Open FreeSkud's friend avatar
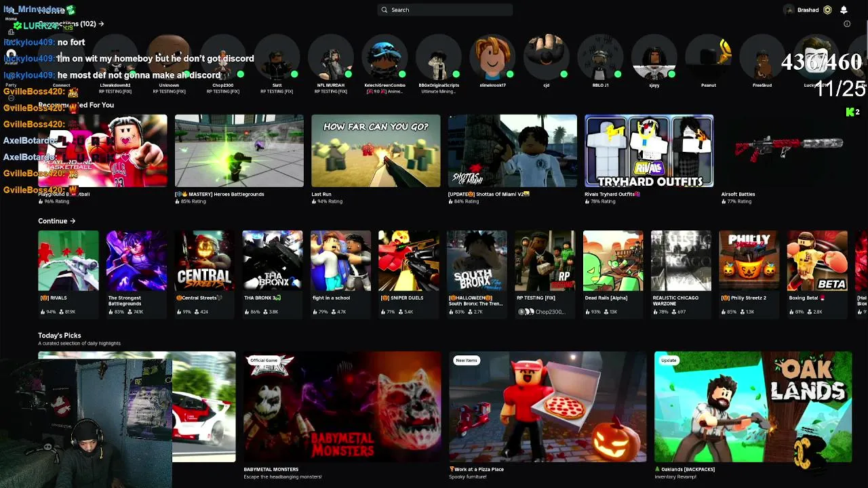The height and width of the screenshot is (488, 868). tap(762, 58)
